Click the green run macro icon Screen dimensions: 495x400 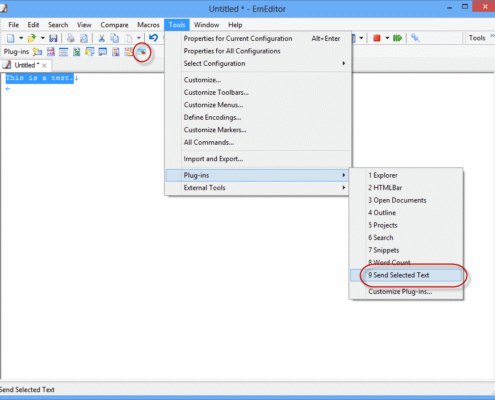click(397, 38)
